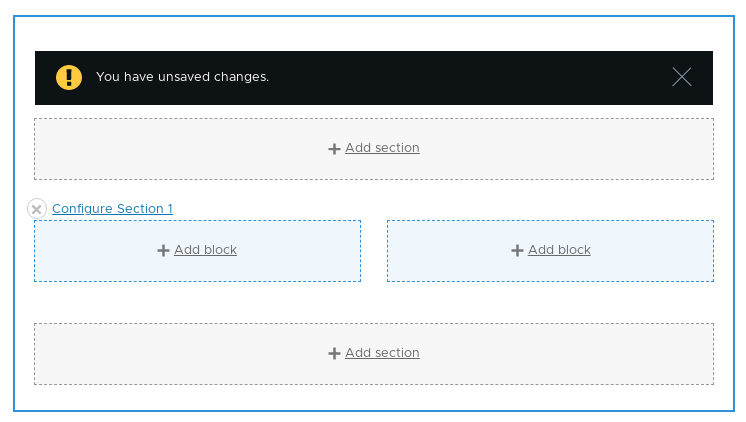Screen dimensions: 746x422
Task: Click the Add block link in the right column
Action: click(559, 250)
